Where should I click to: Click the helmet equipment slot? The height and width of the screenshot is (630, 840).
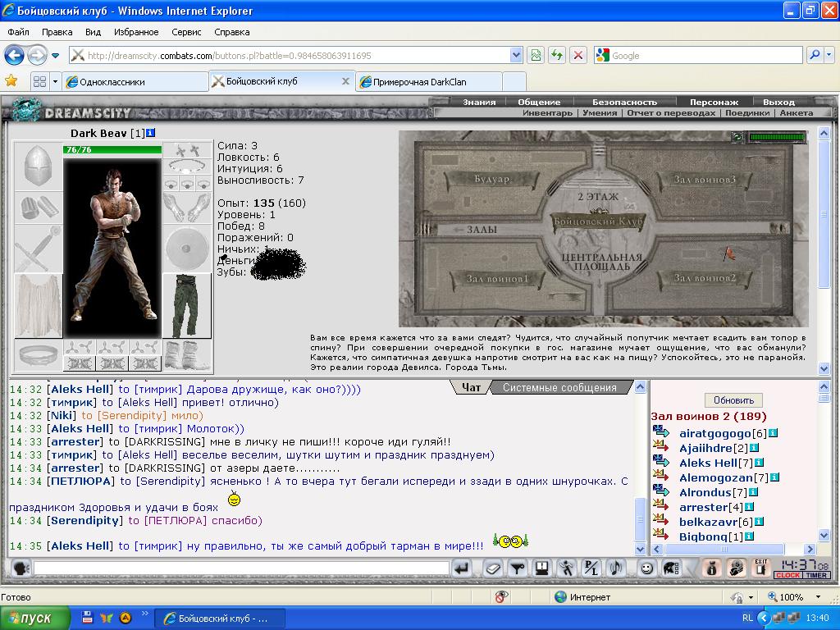point(38,166)
